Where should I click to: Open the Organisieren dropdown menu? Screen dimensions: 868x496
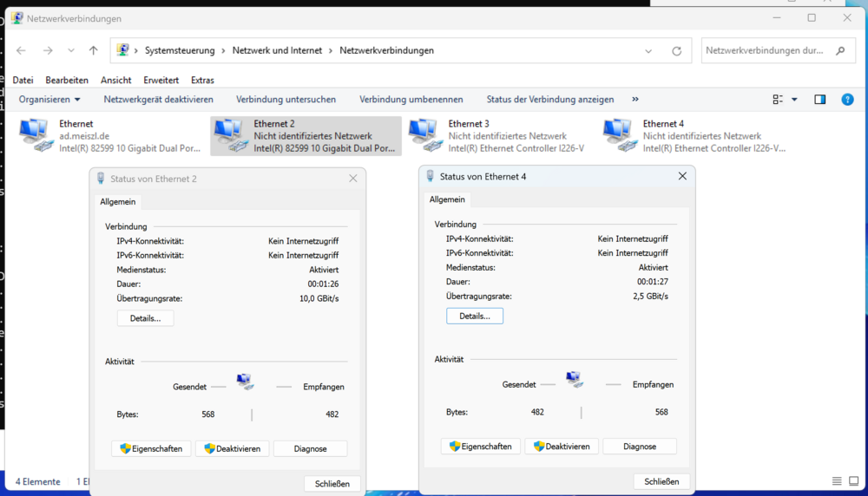click(x=49, y=100)
